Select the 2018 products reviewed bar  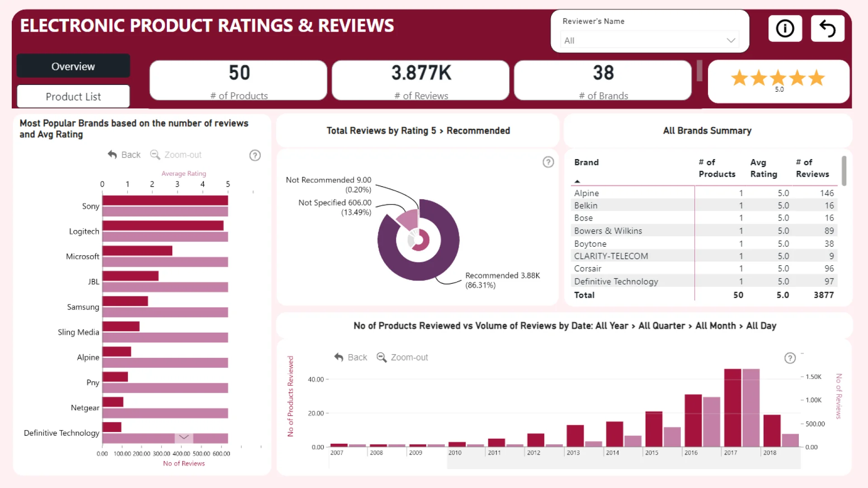[772, 431]
